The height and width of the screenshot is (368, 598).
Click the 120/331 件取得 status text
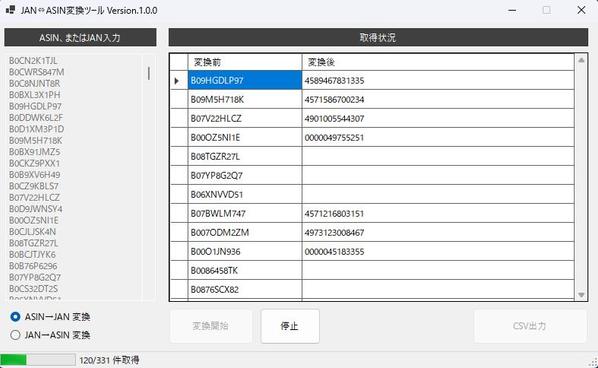coord(109,360)
